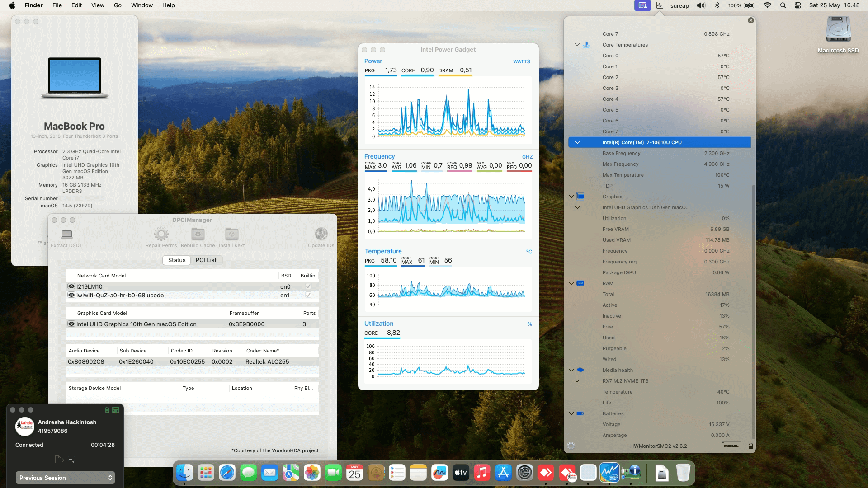Collapse the Intel Core i7-10610U CPU section
The image size is (868, 488).
click(577, 142)
